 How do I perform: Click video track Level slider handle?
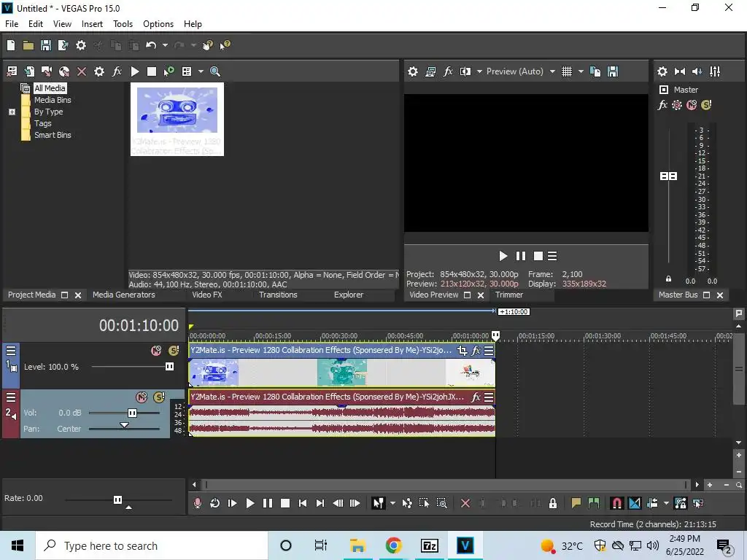169,367
